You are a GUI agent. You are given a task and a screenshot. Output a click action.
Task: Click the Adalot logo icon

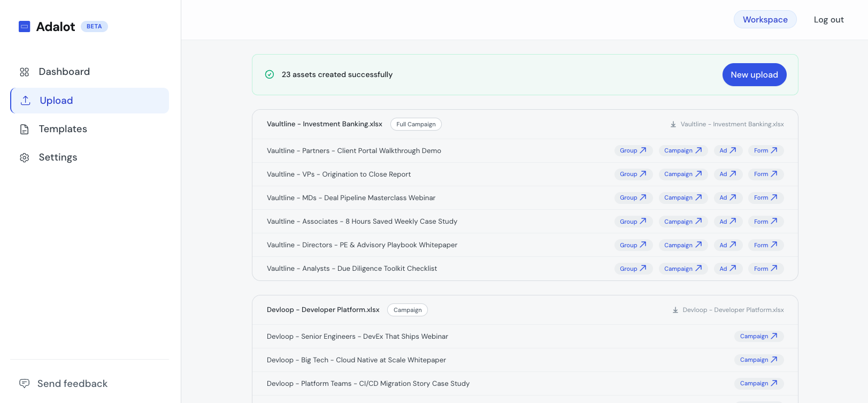click(x=25, y=27)
